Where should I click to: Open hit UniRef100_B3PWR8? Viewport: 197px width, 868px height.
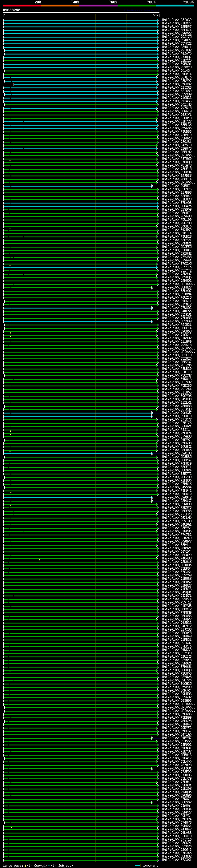pyautogui.click(x=177, y=139)
